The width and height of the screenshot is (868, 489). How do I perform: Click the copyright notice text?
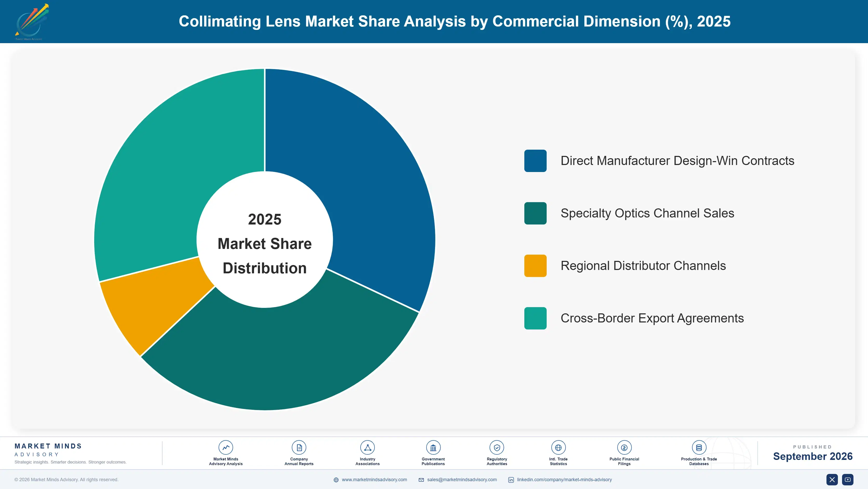[66, 480]
